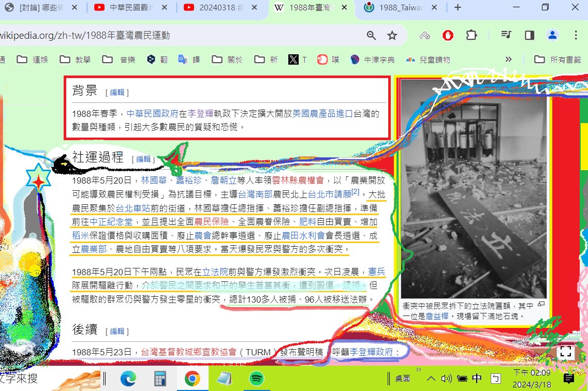Viewport: 588px width, 391px height.
Task: Open the media control icon in toolbar
Action: (506, 35)
